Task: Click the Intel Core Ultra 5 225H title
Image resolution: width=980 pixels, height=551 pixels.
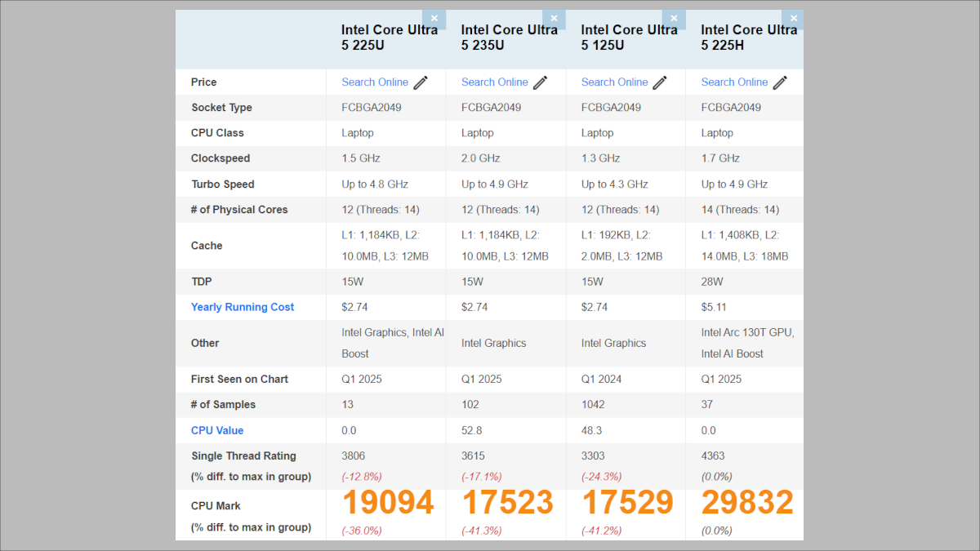Action: pyautogui.click(x=748, y=38)
